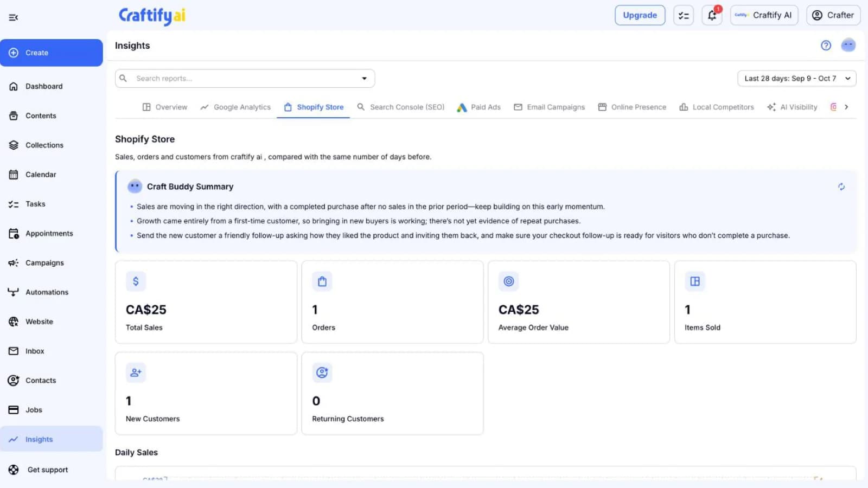
Task: Open Tasks in the sidebar
Action: coord(52,204)
